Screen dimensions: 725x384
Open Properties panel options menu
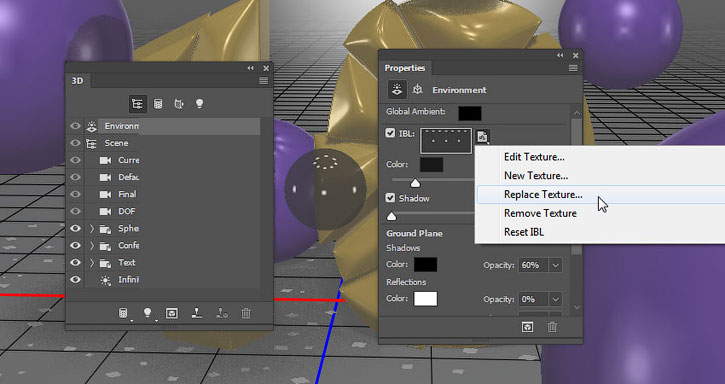[x=573, y=68]
